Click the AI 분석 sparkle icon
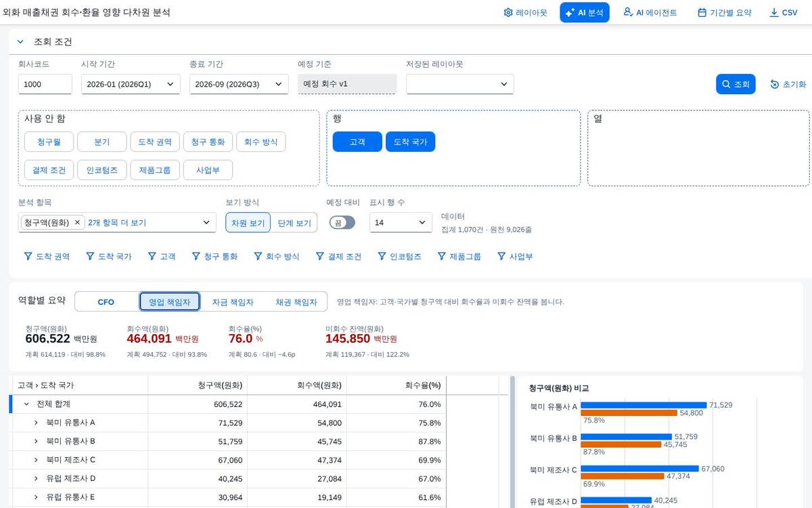 [x=570, y=12]
